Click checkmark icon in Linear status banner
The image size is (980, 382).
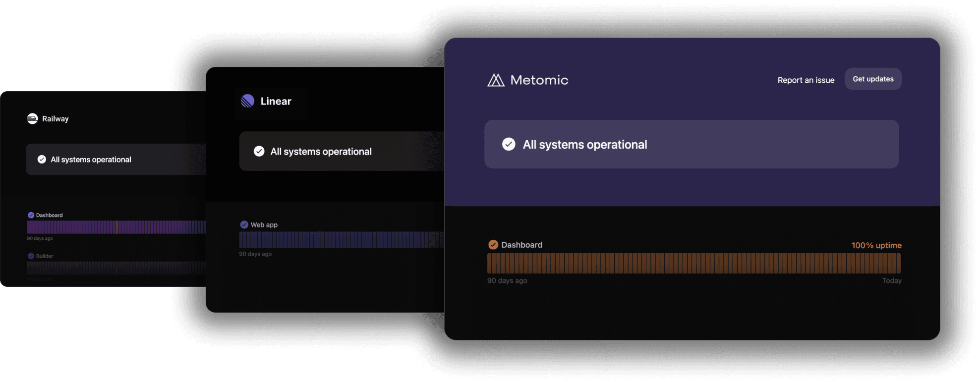tap(259, 151)
